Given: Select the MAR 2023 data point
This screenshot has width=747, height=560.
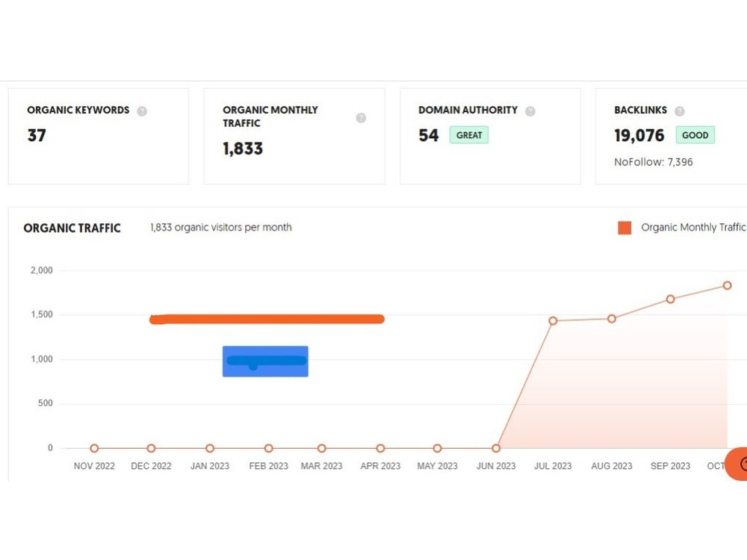Looking at the screenshot, I should click(321, 448).
